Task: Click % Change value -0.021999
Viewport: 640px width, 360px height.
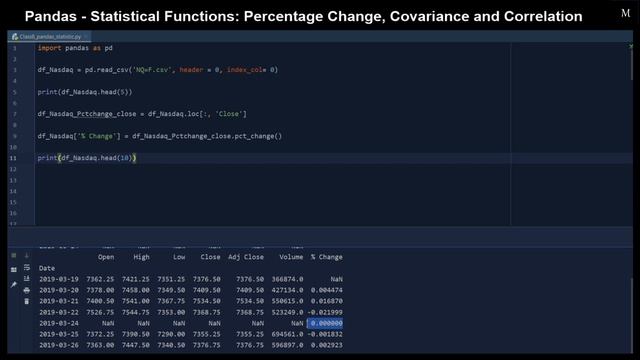Action: click(325, 312)
